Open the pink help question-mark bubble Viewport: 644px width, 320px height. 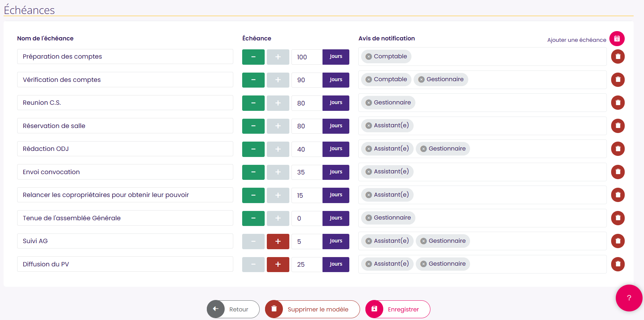[629, 298]
